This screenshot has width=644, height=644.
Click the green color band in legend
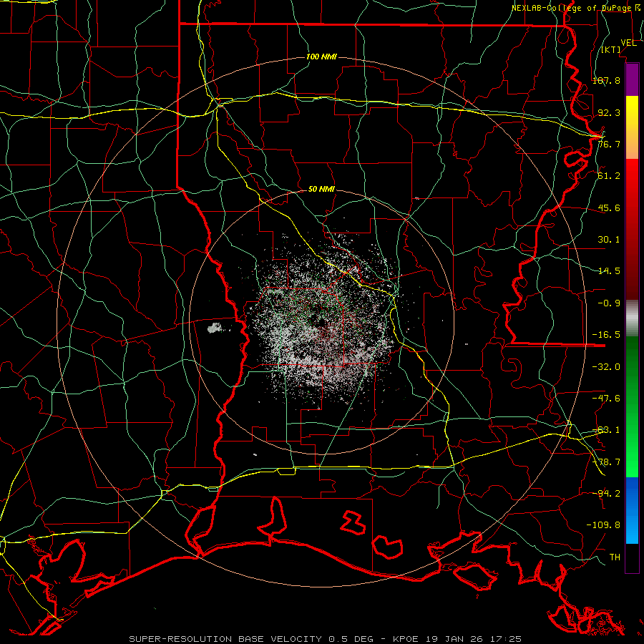click(632, 406)
